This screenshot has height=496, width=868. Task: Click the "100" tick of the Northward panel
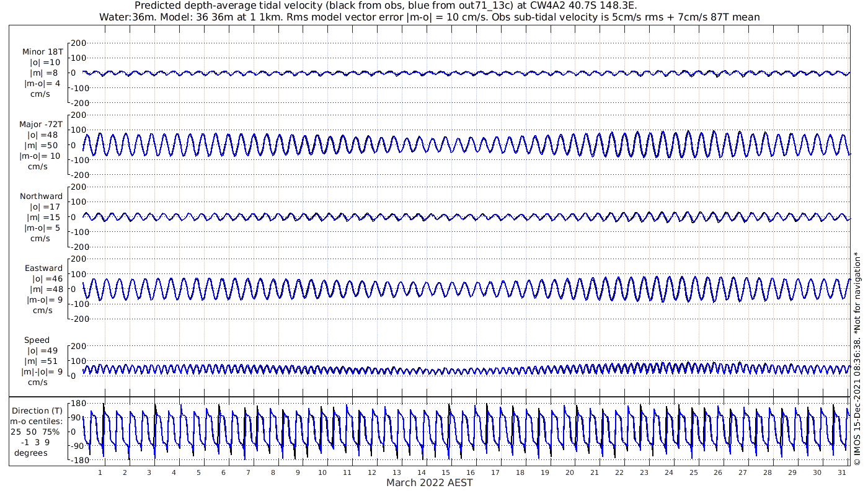point(78,201)
